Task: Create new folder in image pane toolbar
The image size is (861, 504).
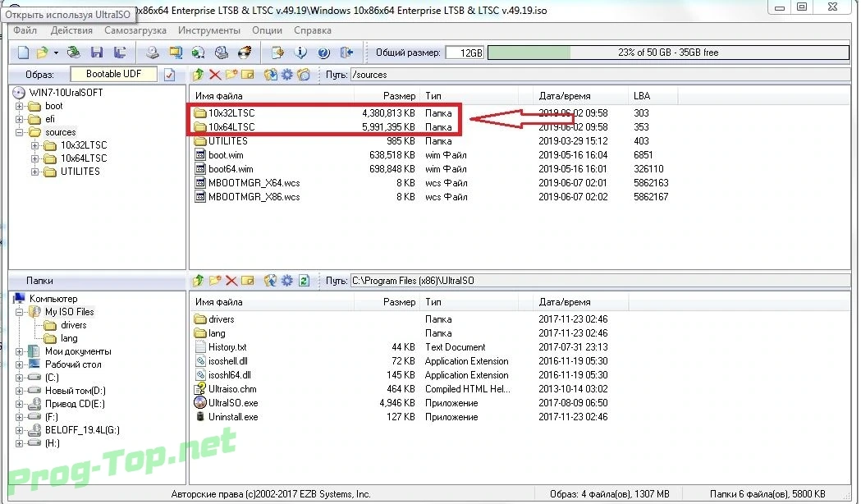Action: tap(231, 75)
